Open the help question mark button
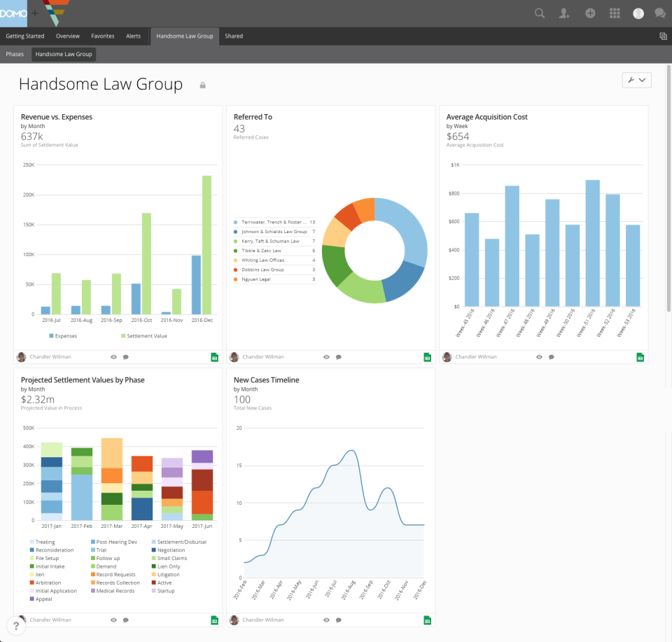This screenshot has height=642, width=672. point(15,626)
